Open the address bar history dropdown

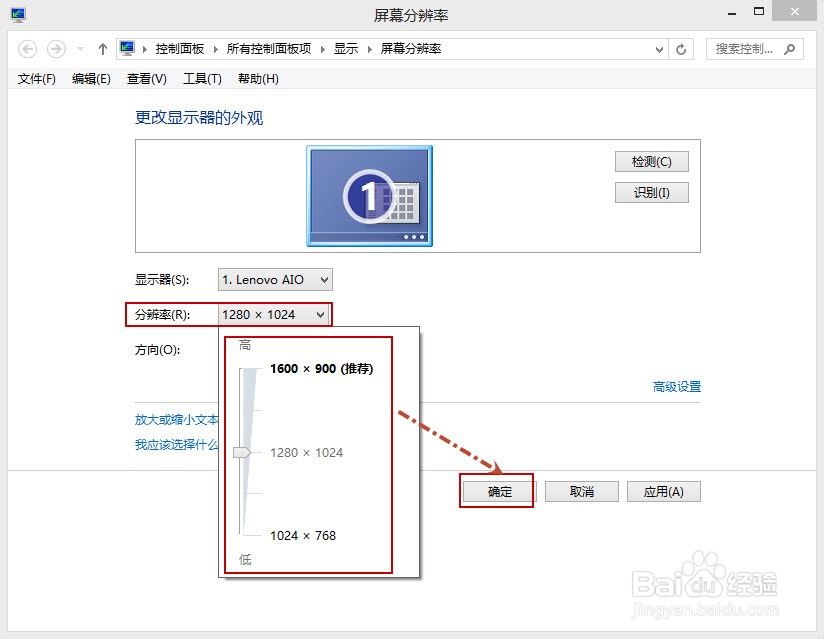[660, 48]
